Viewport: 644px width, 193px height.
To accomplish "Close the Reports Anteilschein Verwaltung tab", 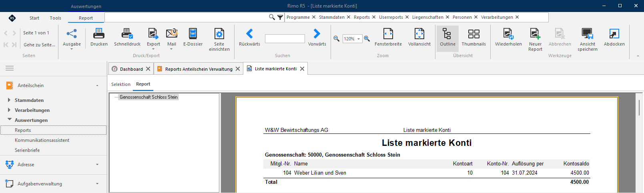I will coord(238,69).
